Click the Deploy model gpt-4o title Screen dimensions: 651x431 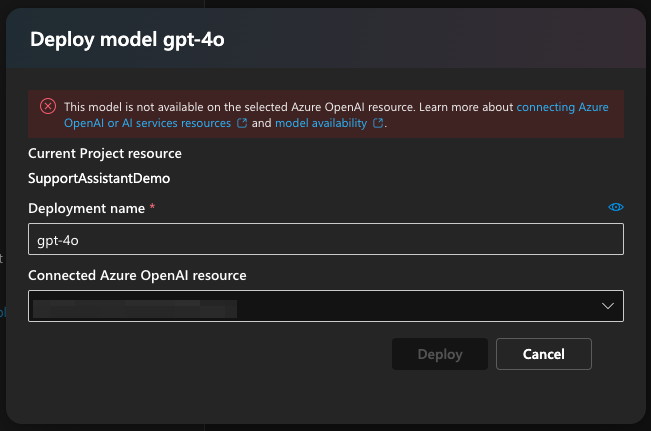pyautogui.click(x=127, y=40)
